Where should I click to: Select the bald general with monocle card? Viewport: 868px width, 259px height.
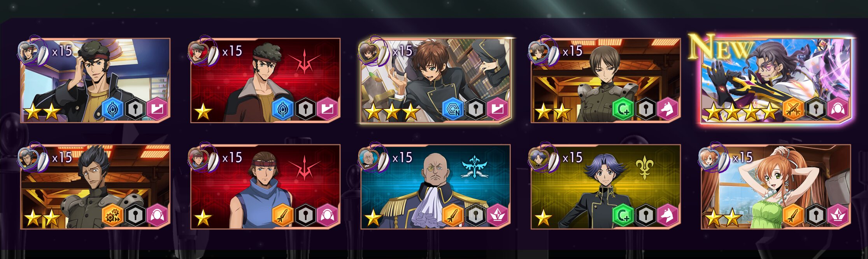pyautogui.click(x=435, y=187)
